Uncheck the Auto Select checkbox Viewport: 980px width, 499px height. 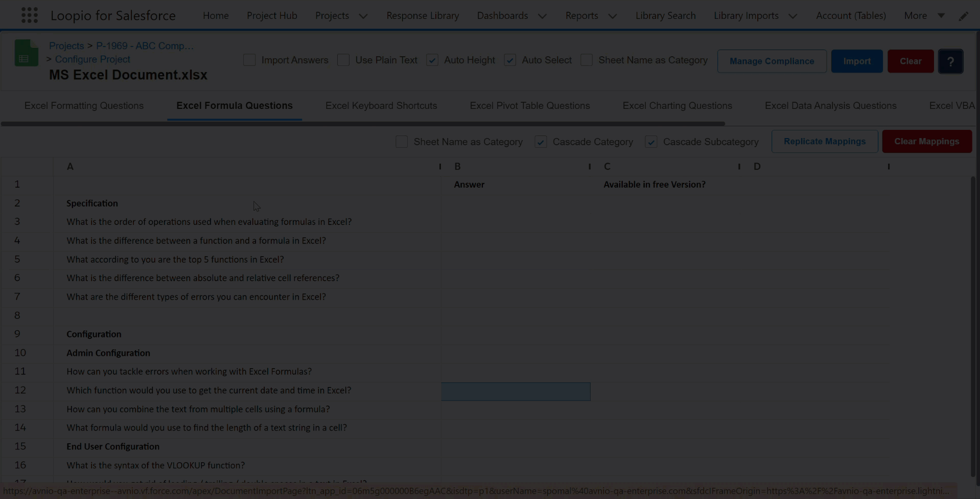point(510,60)
